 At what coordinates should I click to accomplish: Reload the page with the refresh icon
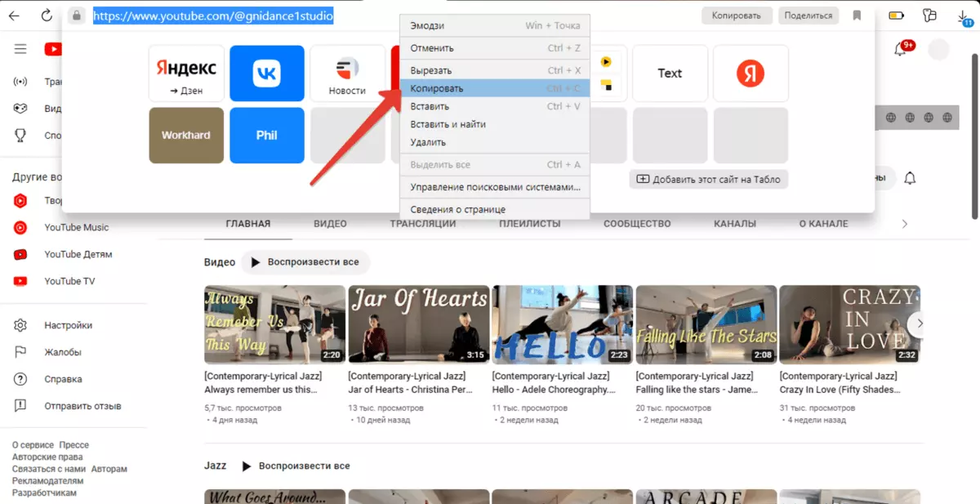point(47,16)
